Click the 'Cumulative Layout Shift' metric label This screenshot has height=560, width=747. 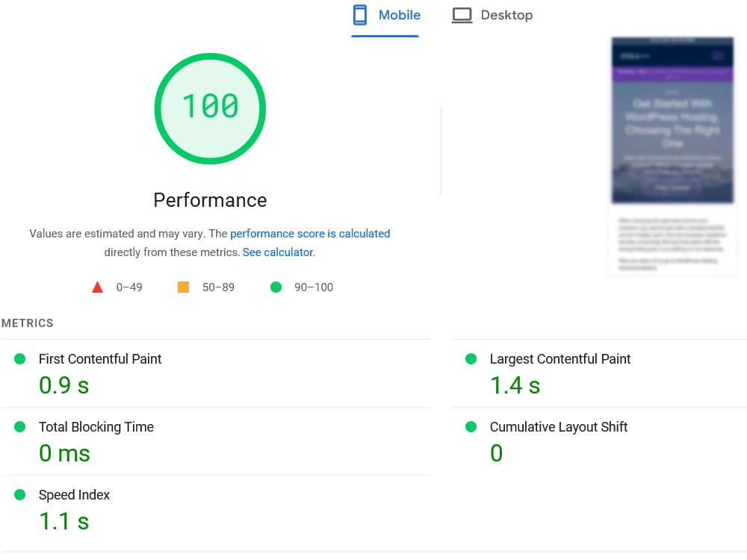point(558,427)
